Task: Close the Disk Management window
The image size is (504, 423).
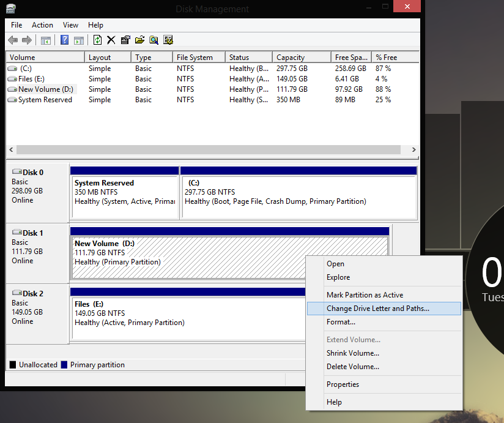Action: click(x=407, y=7)
